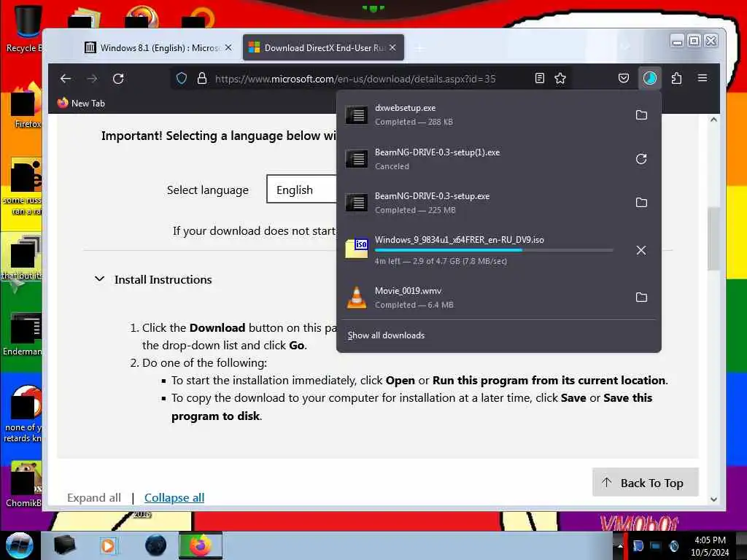Reload the current page
Screen dimensions: 747x560
coord(118,79)
